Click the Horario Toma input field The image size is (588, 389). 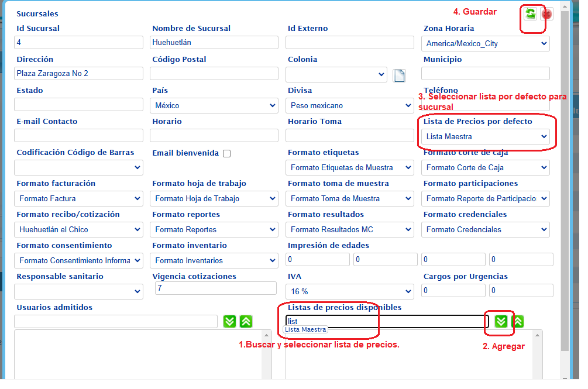tap(349, 135)
